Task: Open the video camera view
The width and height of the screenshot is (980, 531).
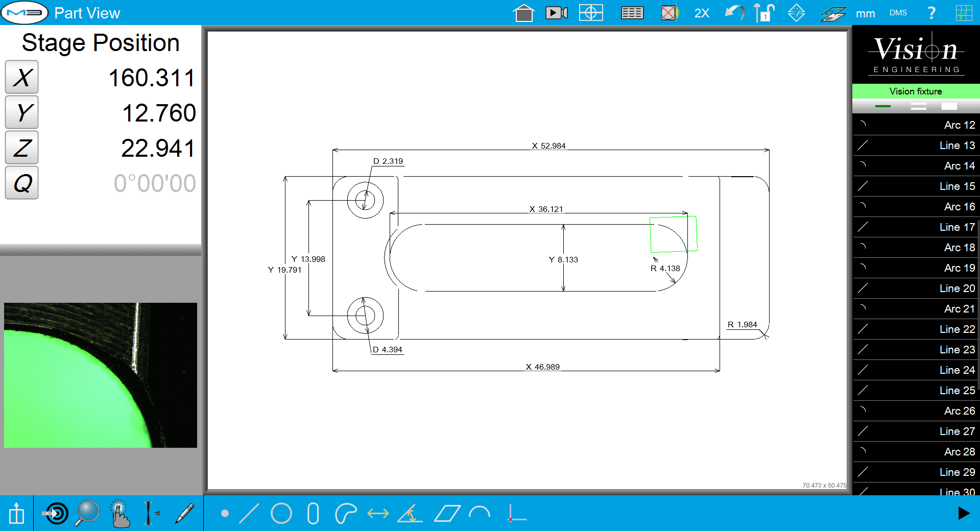Action: coord(556,12)
